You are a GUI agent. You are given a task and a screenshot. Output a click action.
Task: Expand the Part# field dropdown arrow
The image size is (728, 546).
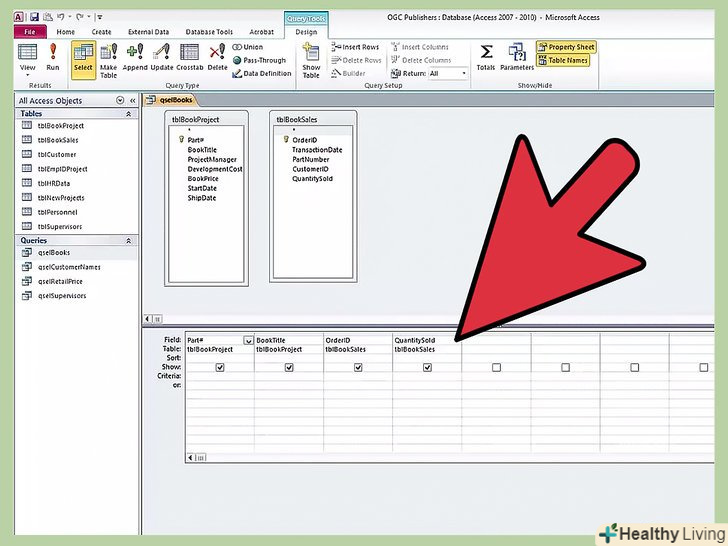[x=248, y=341]
